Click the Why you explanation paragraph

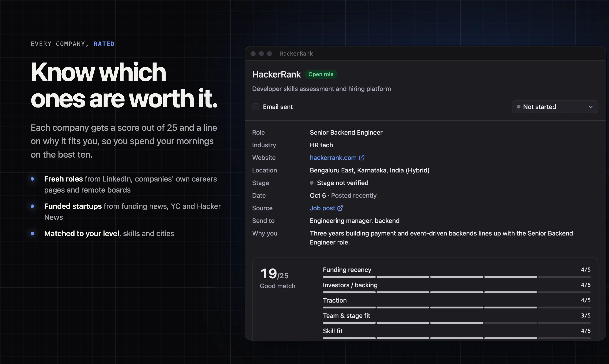point(441,238)
